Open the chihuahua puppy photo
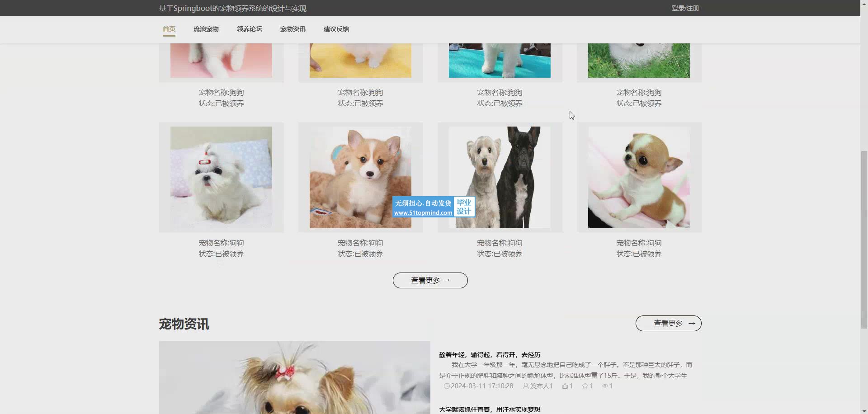The image size is (868, 414). tap(639, 177)
